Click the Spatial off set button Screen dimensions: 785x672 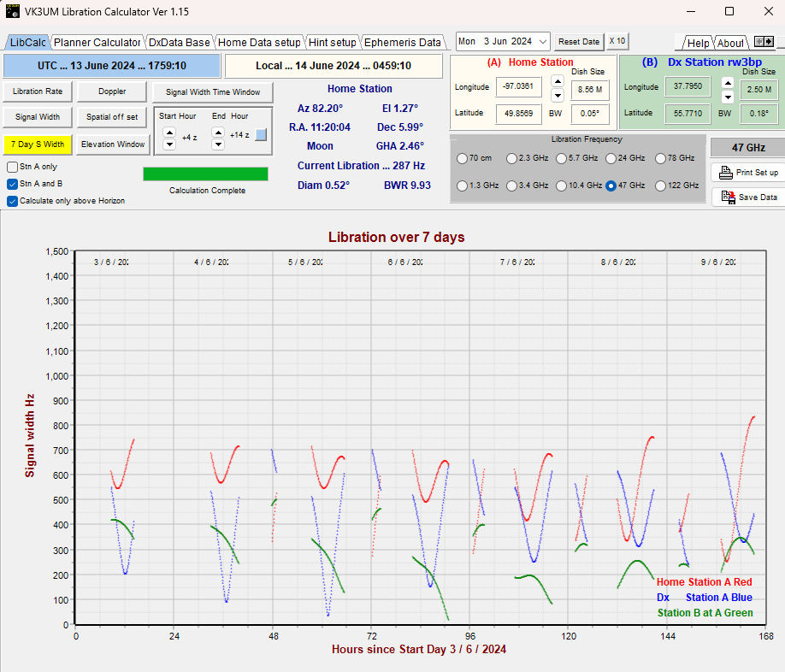pyautogui.click(x=112, y=117)
